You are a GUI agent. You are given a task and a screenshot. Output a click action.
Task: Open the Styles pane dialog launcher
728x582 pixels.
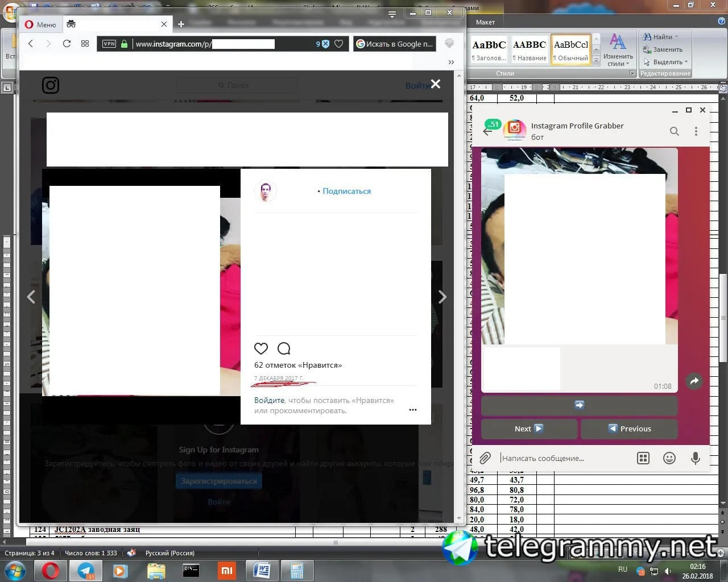[x=632, y=73]
